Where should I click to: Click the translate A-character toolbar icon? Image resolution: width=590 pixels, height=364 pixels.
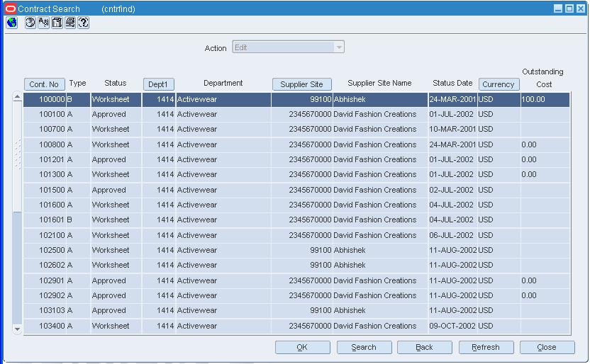(44, 23)
